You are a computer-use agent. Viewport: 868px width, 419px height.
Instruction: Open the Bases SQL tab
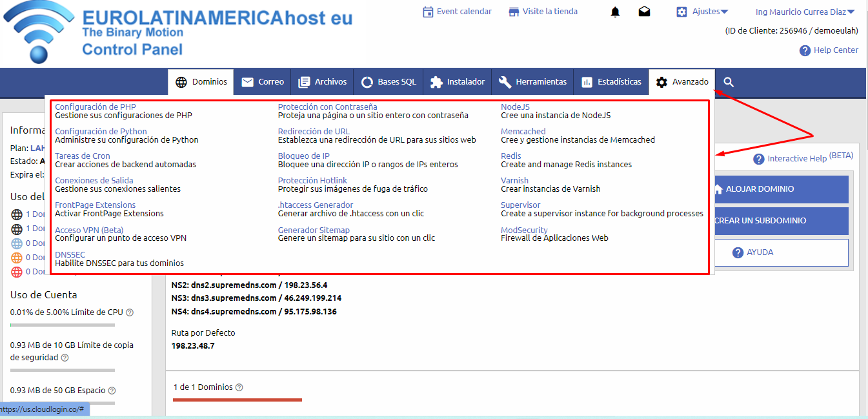pyautogui.click(x=389, y=82)
